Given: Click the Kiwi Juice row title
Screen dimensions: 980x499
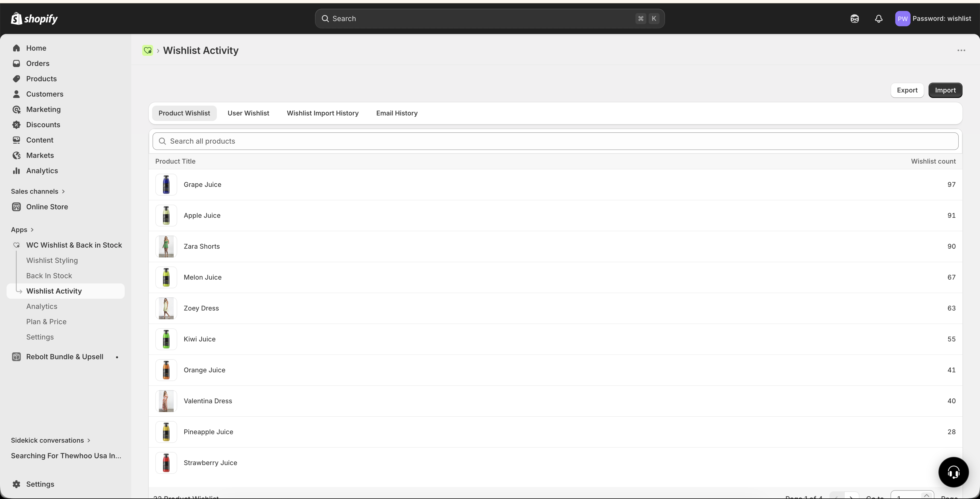Looking at the screenshot, I should (x=199, y=339).
